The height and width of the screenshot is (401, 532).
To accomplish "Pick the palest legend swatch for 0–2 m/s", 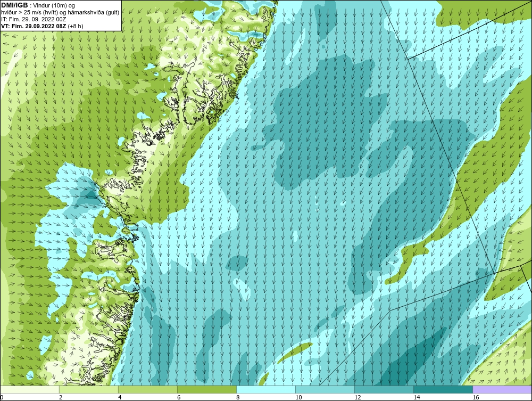I will coord(29,389).
